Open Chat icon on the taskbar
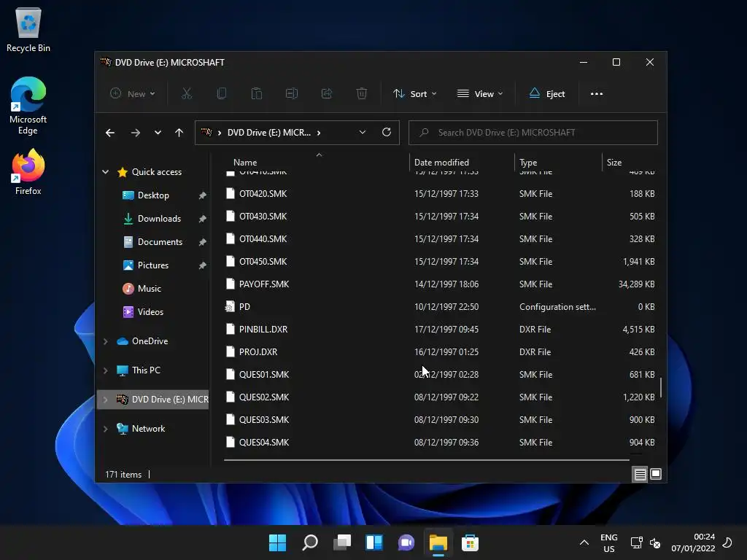Screen dimensions: 747x560 (406, 542)
